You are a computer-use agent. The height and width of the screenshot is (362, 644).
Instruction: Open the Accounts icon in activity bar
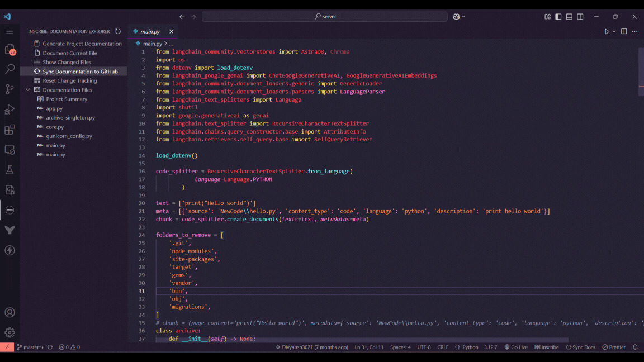pos(10,312)
